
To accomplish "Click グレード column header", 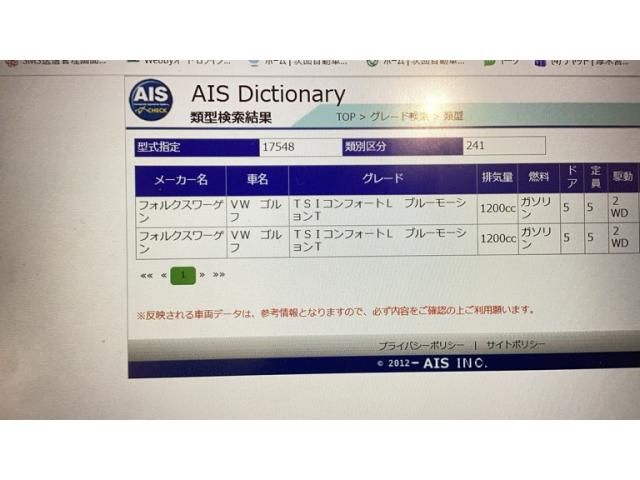I will [x=383, y=178].
